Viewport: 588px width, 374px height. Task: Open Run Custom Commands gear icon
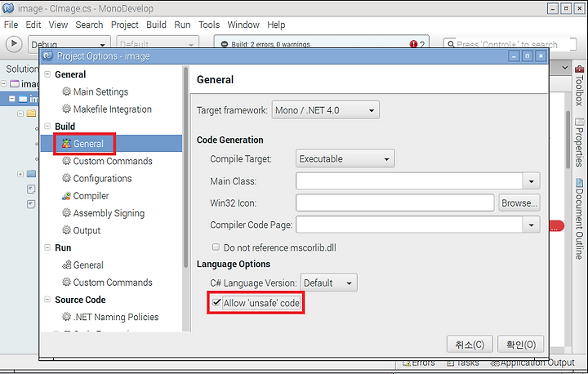(66, 282)
